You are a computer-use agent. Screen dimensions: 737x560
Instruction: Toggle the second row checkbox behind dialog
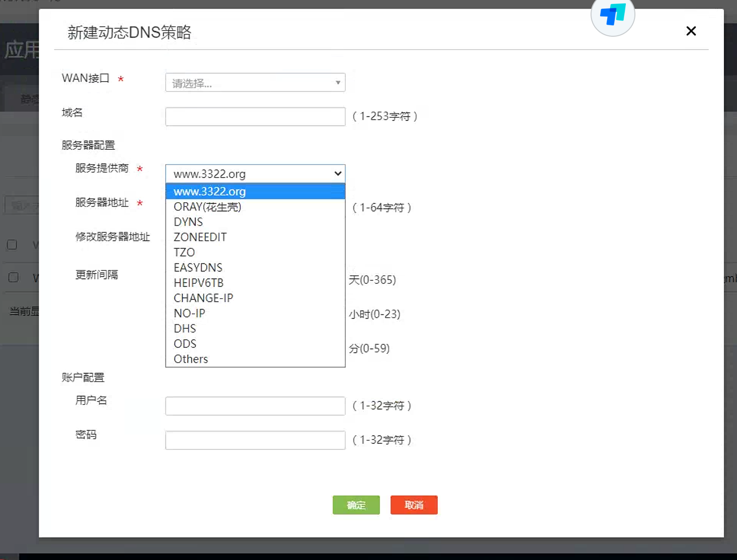[x=13, y=277]
